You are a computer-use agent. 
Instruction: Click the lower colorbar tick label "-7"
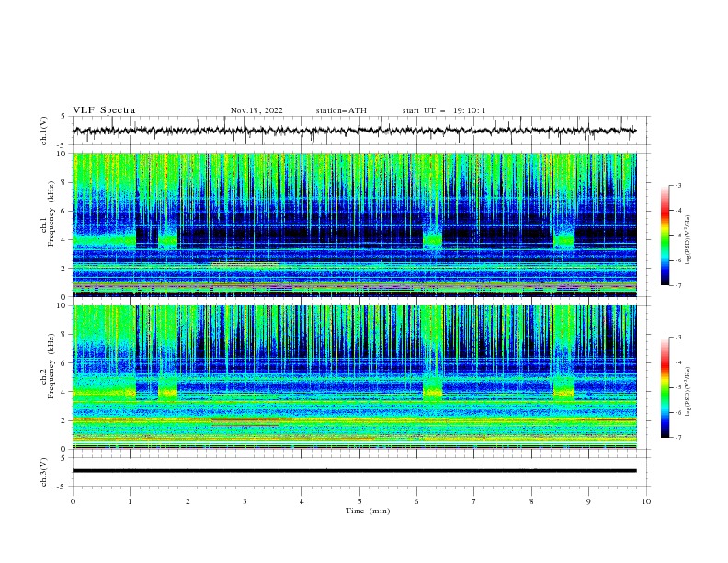[x=678, y=437]
